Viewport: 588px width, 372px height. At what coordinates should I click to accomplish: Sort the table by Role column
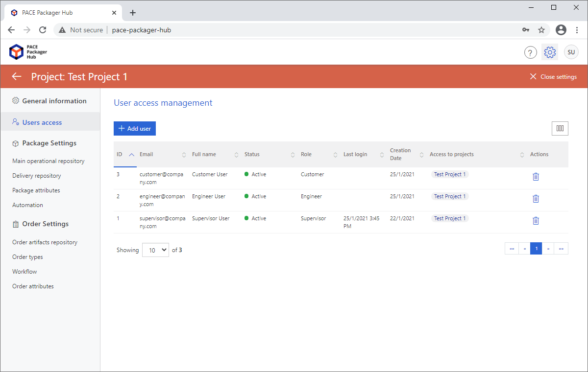[x=319, y=154]
